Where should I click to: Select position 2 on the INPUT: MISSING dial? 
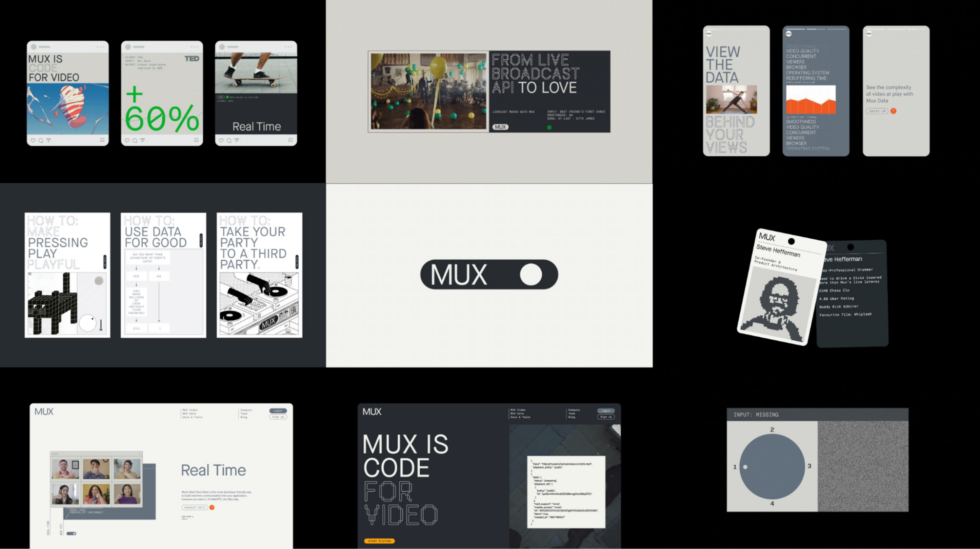pos(772,430)
